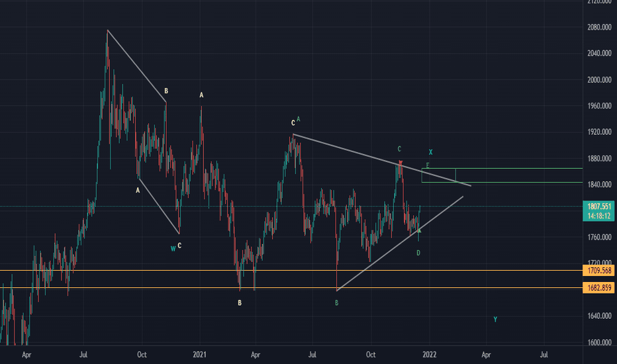617x364 pixels.
Task: Click the countdown timer 14:18:12
Action: point(599,216)
